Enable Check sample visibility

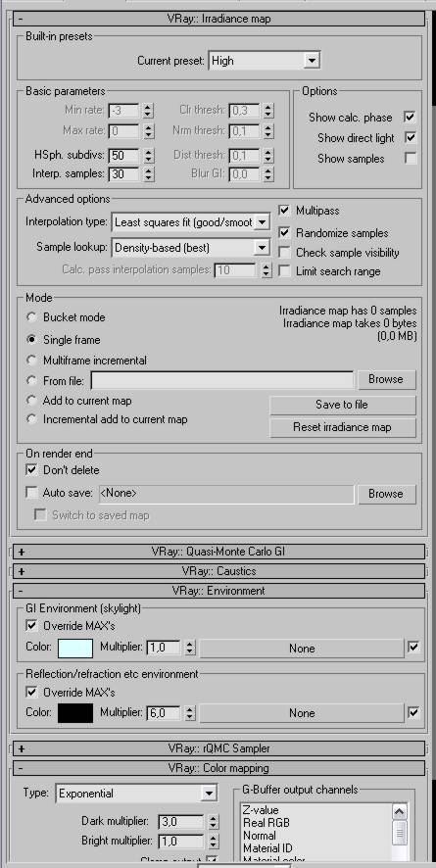(x=284, y=253)
